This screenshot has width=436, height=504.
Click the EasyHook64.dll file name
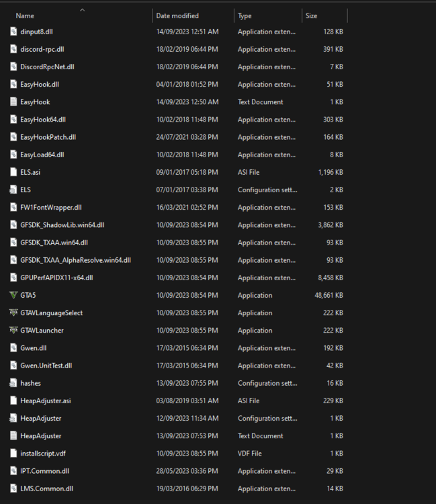[43, 120]
